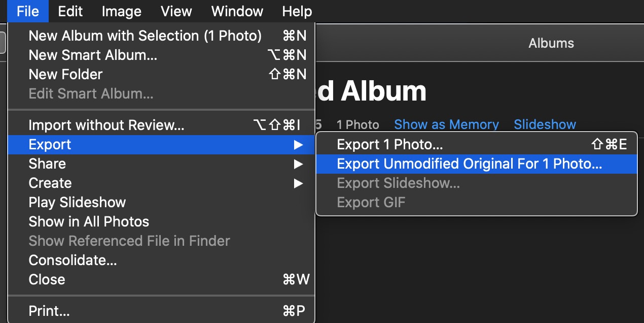Viewport: 644px width, 323px height.
Task: Open the Window menu
Action: coord(237,11)
